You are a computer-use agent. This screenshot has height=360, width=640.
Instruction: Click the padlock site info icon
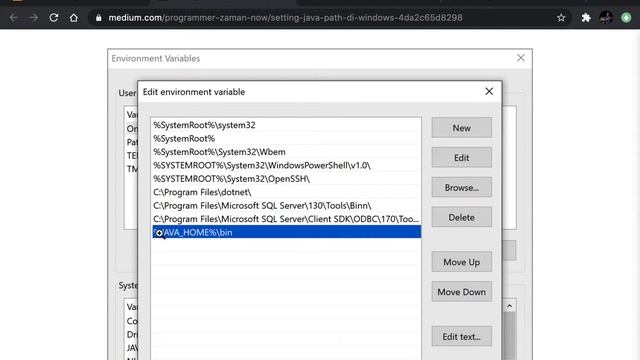pyautogui.click(x=98, y=18)
